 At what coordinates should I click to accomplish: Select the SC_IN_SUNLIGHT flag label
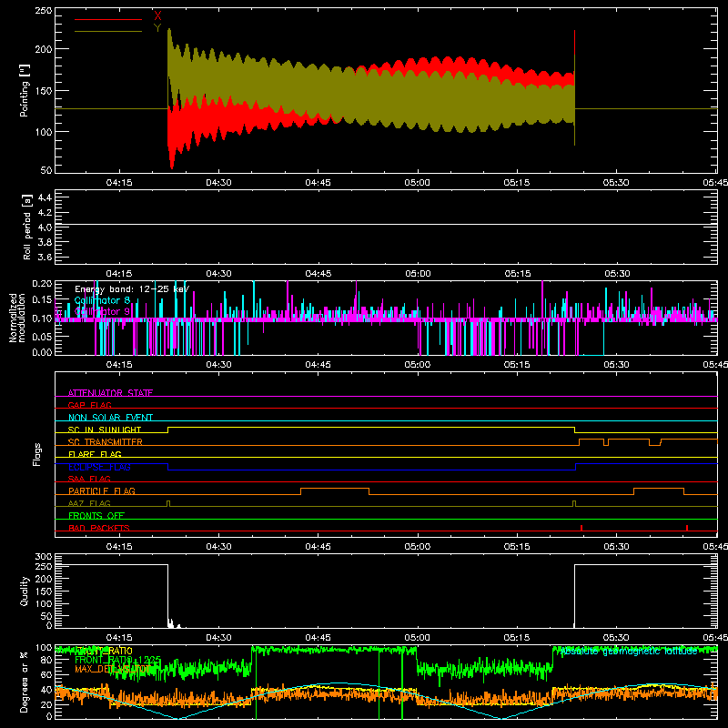105,430
